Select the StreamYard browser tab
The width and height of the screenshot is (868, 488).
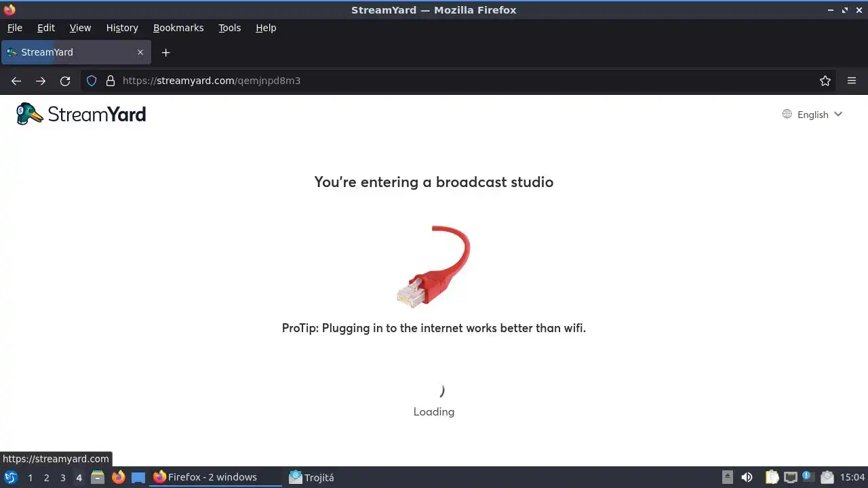[76, 52]
